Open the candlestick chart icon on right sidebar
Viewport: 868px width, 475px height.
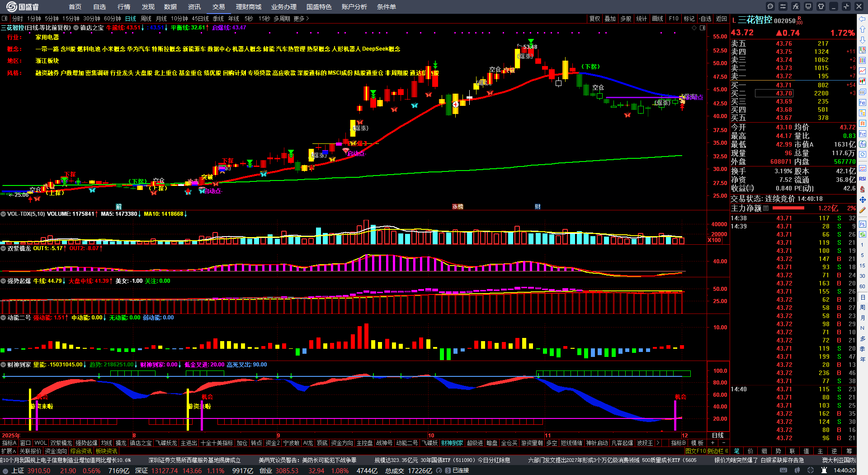863,81
